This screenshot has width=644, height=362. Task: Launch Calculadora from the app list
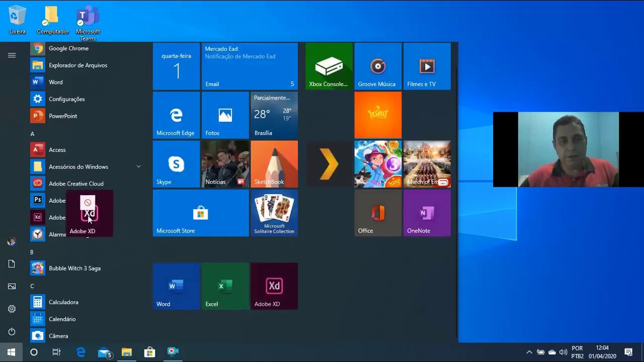[x=86, y=302]
